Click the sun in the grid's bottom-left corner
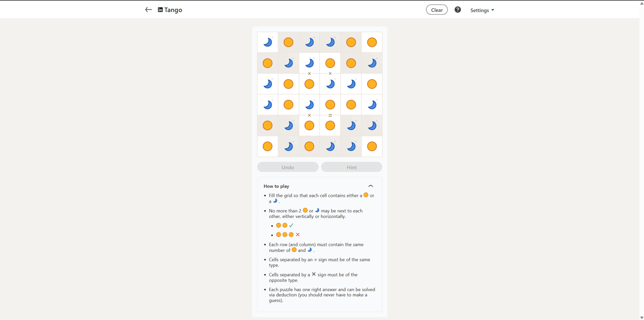The height and width of the screenshot is (320, 644). 268,146
